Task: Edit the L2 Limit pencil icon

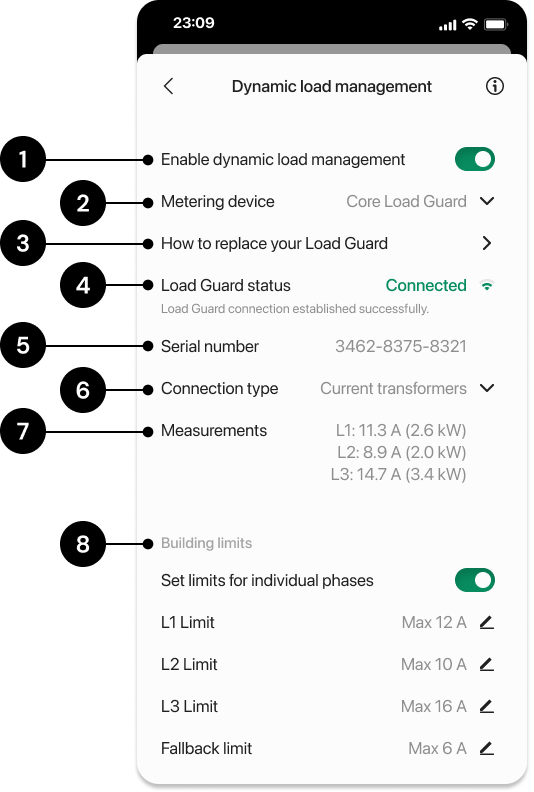Action: pyautogui.click(x=487, y=664)
